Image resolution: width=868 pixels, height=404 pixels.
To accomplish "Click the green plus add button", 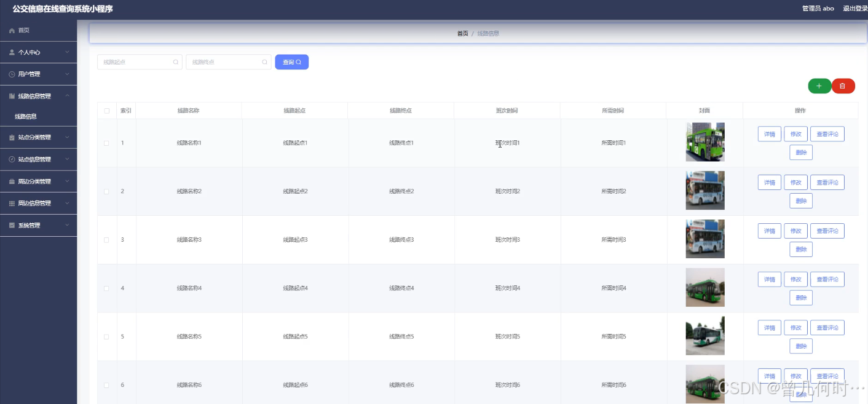I will coord(819,86).
